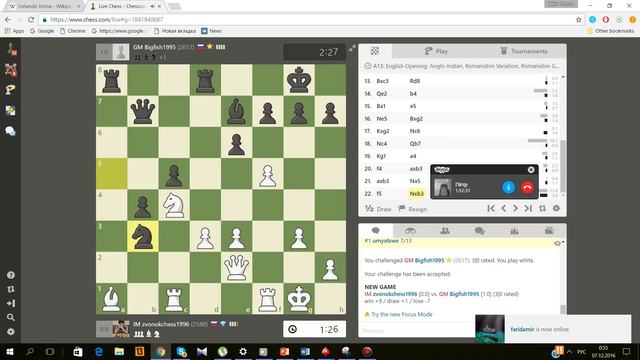Click GM Bigfish1995 name above the board

[154, 47]
